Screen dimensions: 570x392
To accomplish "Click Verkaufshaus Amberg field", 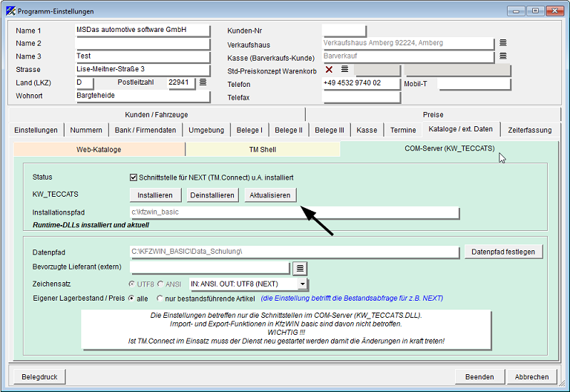I will 408,43.
